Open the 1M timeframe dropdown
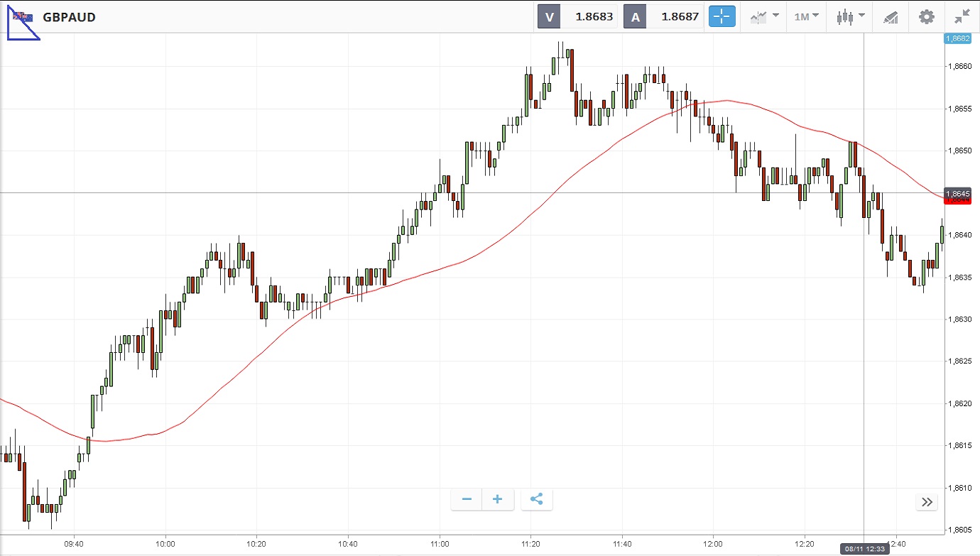Image resolution: width=980 pixels, height=556 pixels. (806, 16)
